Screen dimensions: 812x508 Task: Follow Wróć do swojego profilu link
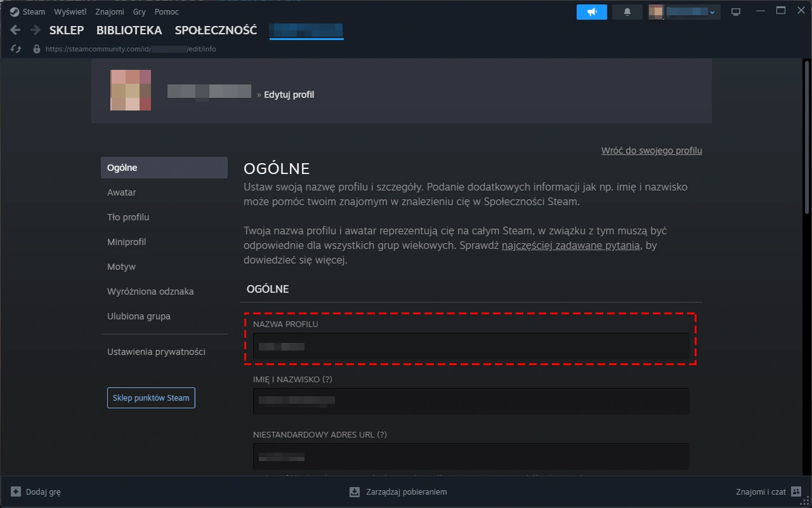(652, 150)
